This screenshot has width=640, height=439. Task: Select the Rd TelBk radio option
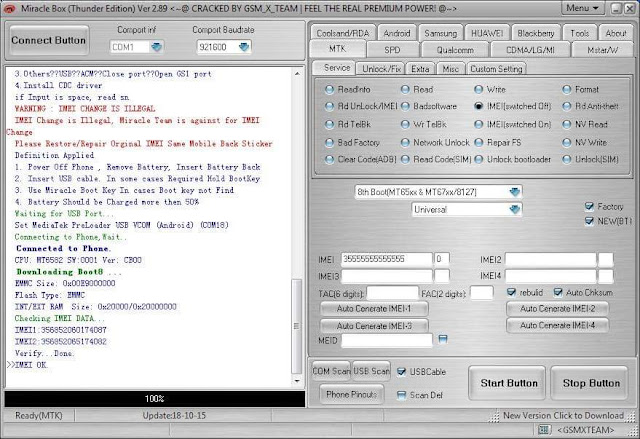[329, 124]
